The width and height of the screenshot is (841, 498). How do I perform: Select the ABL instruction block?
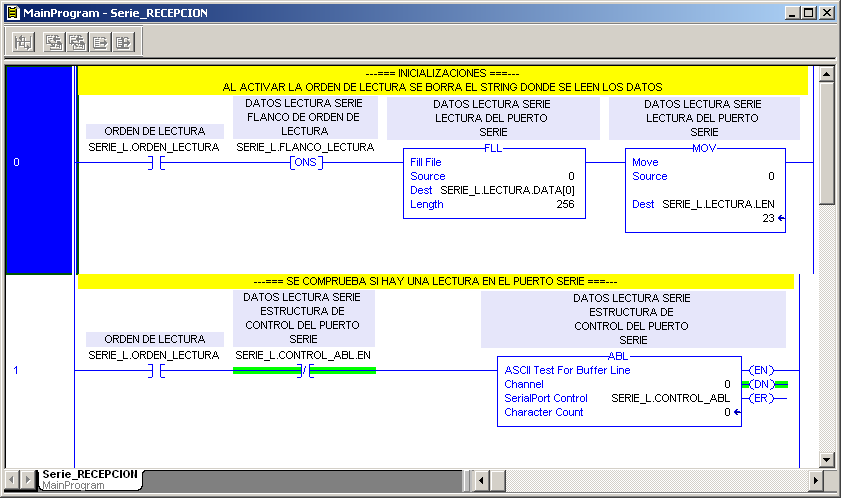point(619,391)
